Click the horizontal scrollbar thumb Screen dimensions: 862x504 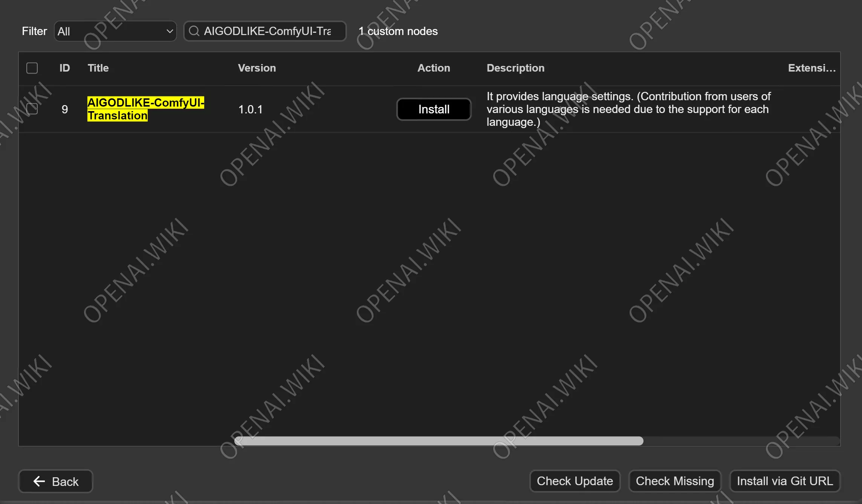(x=439, y=441)
